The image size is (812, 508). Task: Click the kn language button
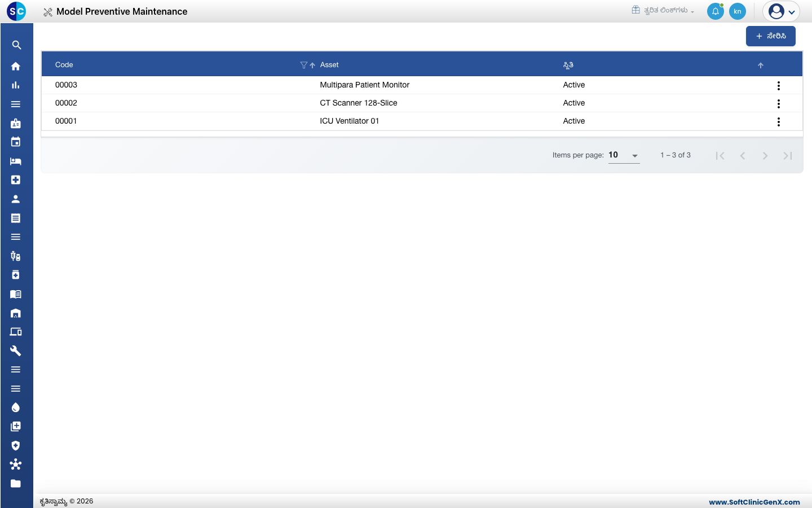(738, 11)
